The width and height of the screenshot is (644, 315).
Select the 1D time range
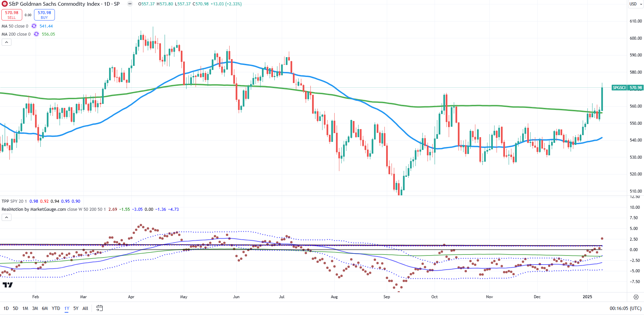pyautogui.click(x=6, y=308)
